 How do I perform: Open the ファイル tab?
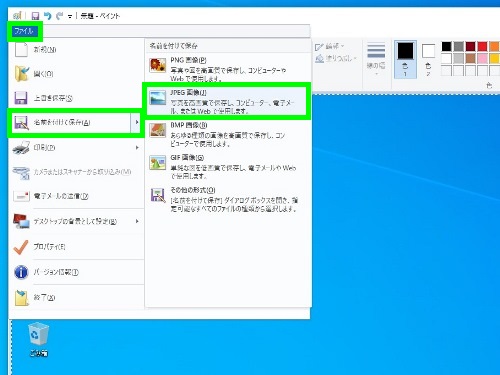click(x=24, y=31)
